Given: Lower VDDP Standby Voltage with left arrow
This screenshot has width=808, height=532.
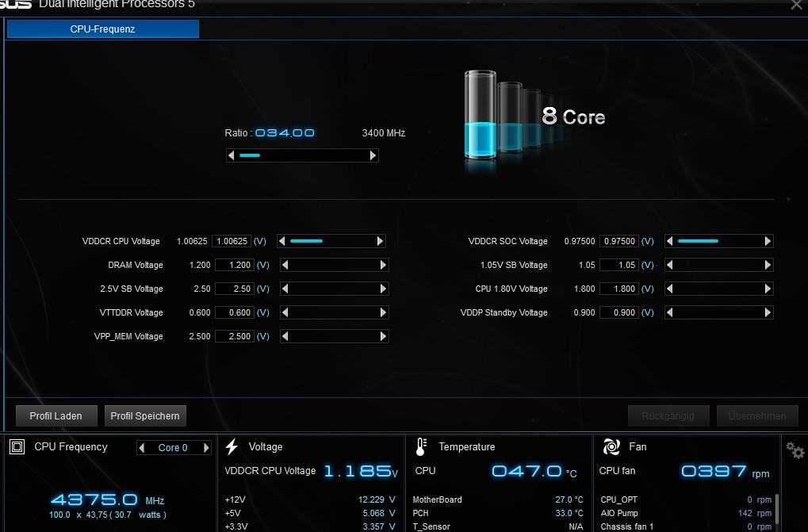Looking at the screenshot, I should click(669, 312).
